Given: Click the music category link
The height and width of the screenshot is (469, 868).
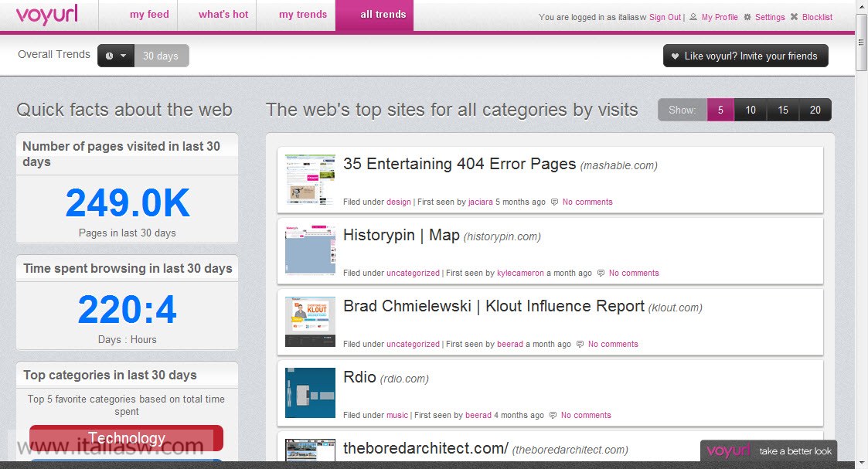Looking at the screenshot, I should (x=397, y=415).
